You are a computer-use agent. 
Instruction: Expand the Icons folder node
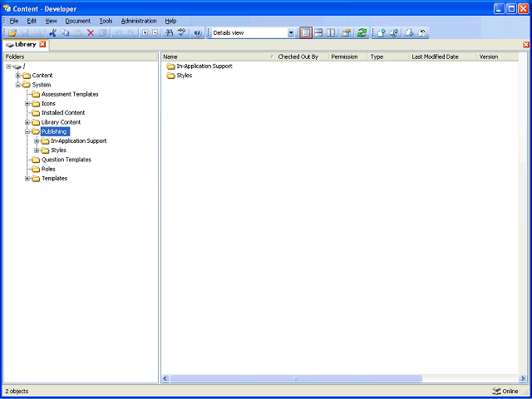pos(27,103)
